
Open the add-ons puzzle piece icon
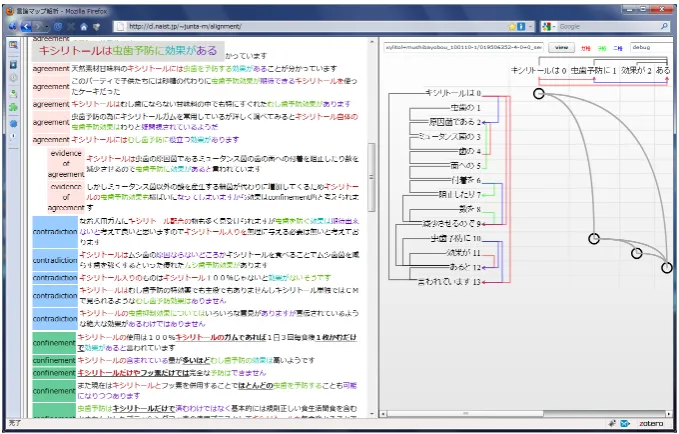click(x=13, y=107)
